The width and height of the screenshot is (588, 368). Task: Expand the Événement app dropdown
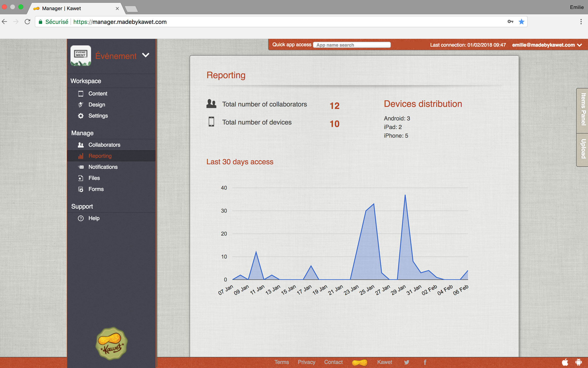[145, 55]
